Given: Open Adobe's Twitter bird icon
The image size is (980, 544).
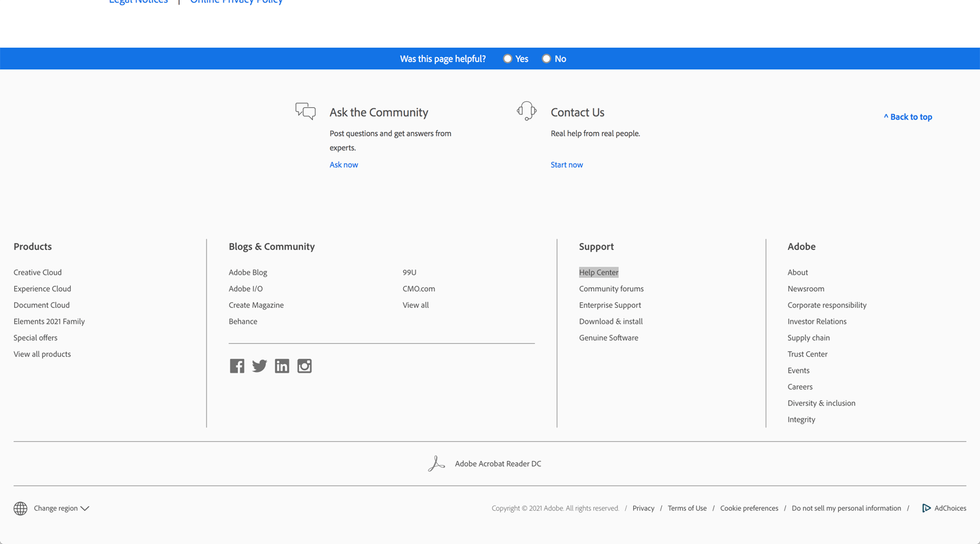Looking at the screenshot, I should 259,366.
